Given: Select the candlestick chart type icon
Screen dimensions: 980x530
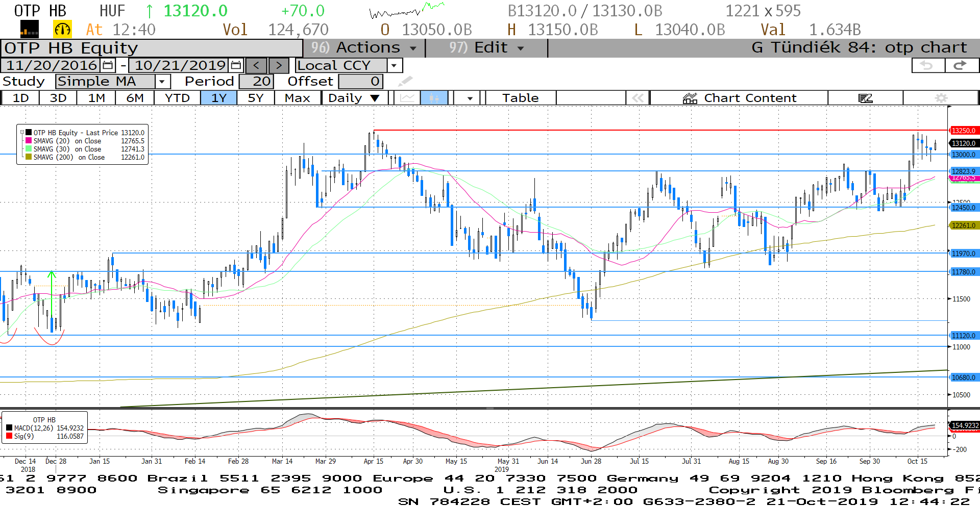Looking at the screenshot, I should click(434, 98).
